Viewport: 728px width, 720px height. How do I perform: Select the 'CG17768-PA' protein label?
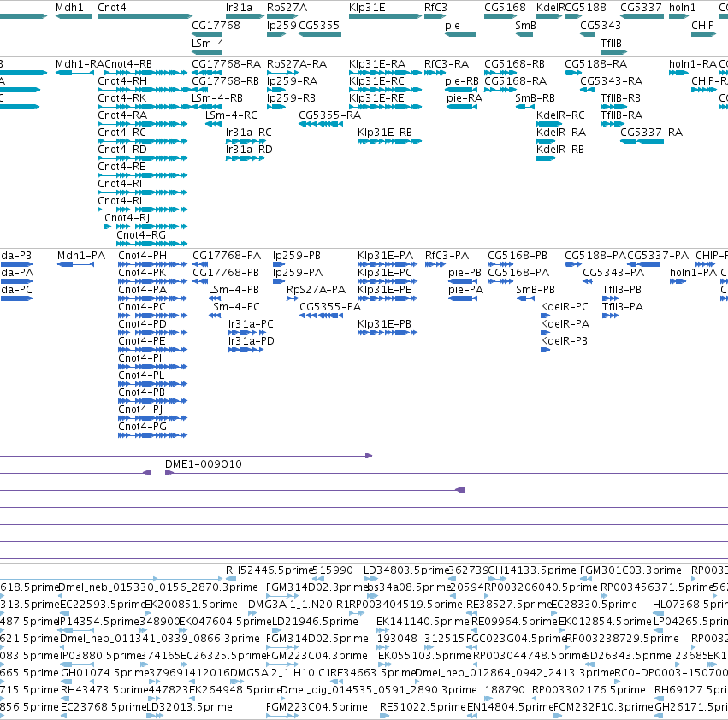(x=227, y=256)
